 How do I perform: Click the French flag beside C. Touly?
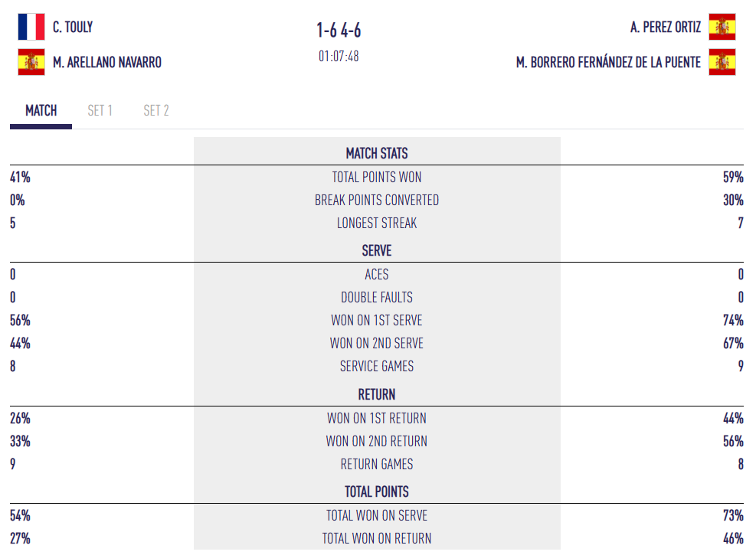click(x=31, y=27)
